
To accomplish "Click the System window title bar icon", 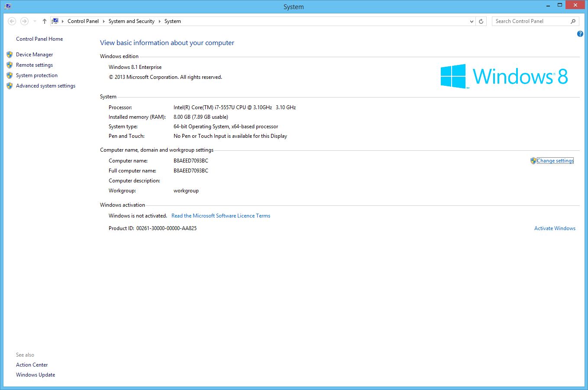I will (x=8, y=6).
